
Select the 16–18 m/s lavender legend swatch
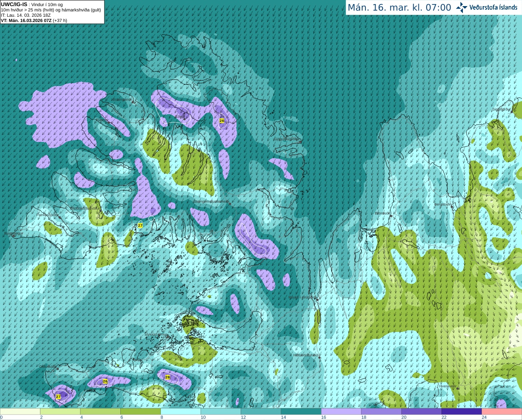(341, 411)
